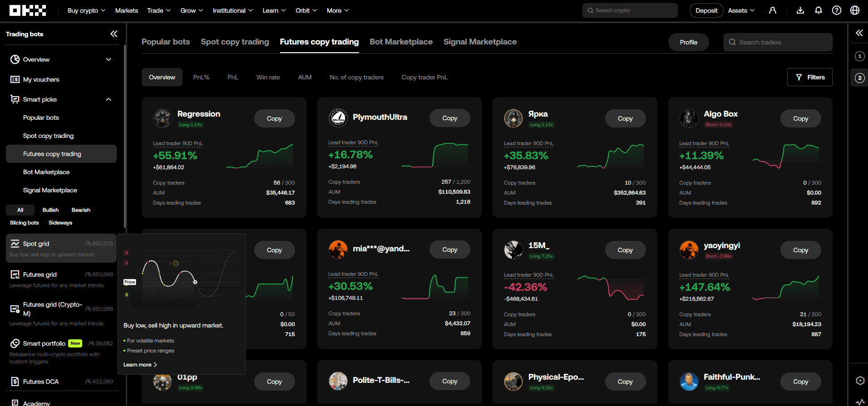Copy the Algo Box trader

[800, 118]
